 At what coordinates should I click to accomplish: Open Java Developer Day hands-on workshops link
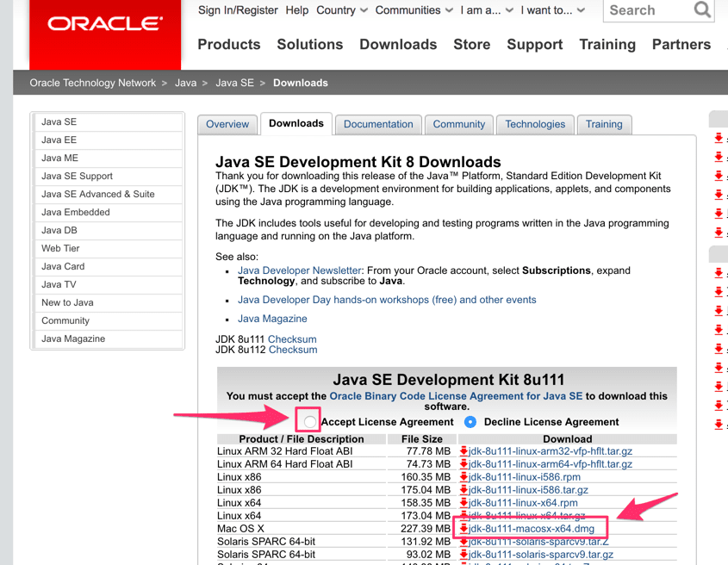coord(387,300)
